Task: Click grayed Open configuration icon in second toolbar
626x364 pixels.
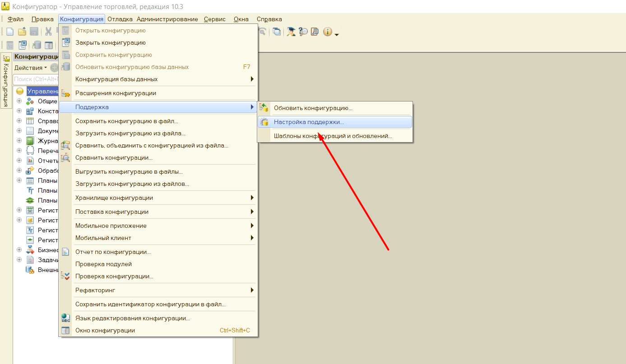Action: coord(10,45)
